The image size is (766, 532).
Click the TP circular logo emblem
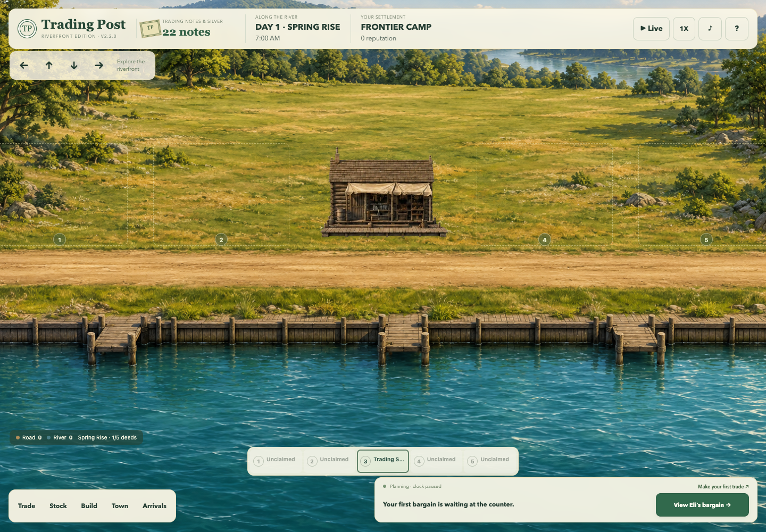(27, 29)
